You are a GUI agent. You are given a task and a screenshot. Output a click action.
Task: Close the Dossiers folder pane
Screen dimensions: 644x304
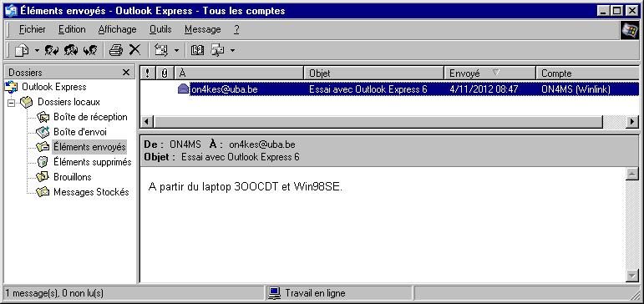coord(126,73)
